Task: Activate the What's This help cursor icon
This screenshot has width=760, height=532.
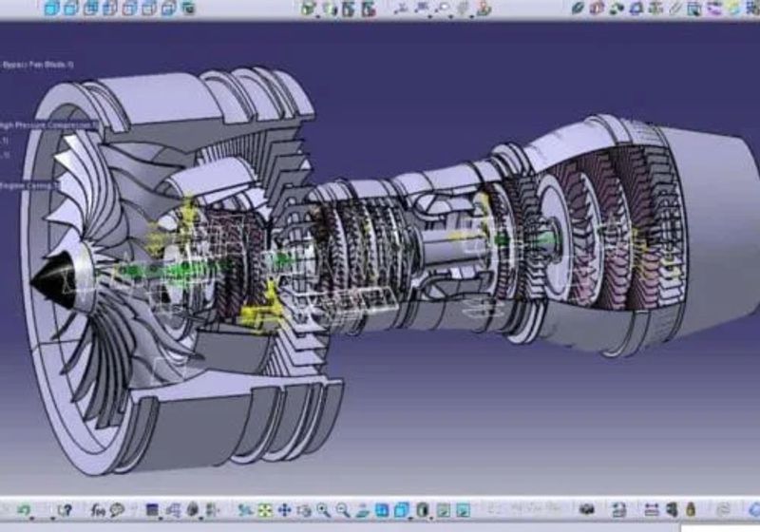Action: click(65, 510)
